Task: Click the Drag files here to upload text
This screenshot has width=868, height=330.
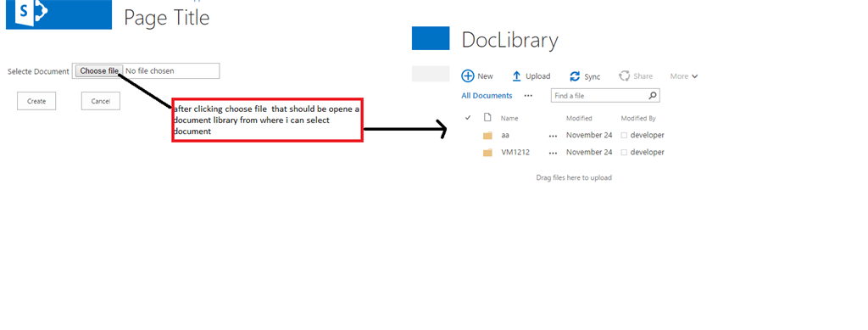Action: coord(574,178)
